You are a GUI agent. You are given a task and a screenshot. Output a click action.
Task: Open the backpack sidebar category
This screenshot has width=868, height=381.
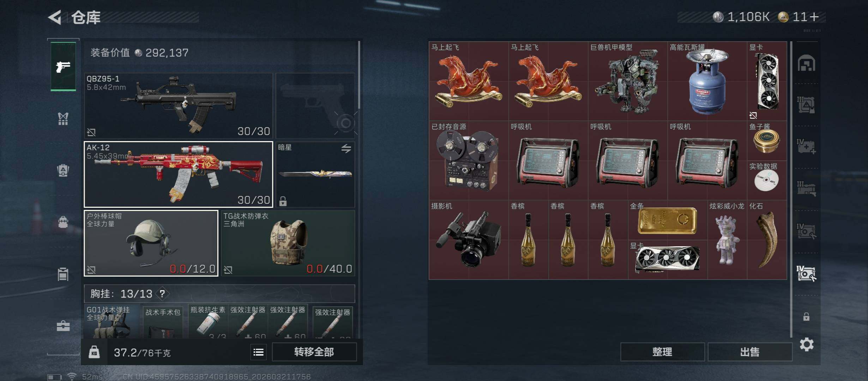point(63,222)
